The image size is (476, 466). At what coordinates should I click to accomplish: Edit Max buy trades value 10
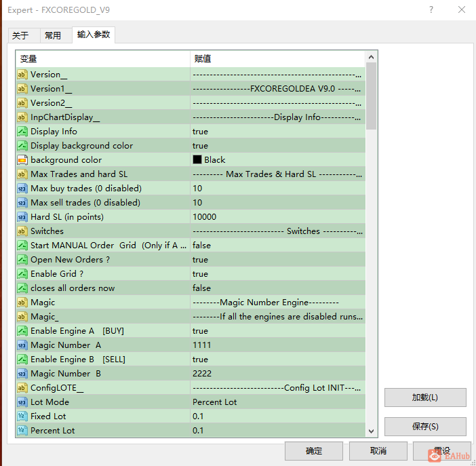[x=278, y=189]
